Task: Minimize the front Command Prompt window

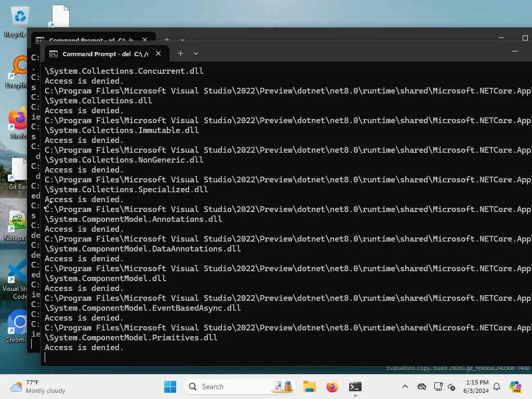Action: [515, 51]
